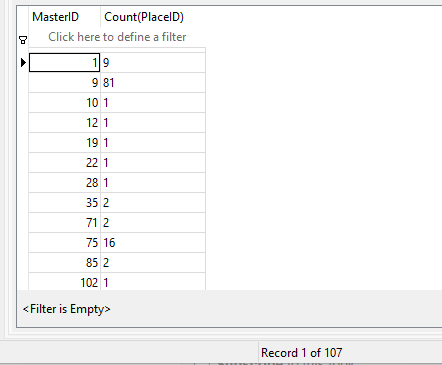Screen dimensions: 442x365
Task: Select Count cell with value 9
Action: pos(153,63)
